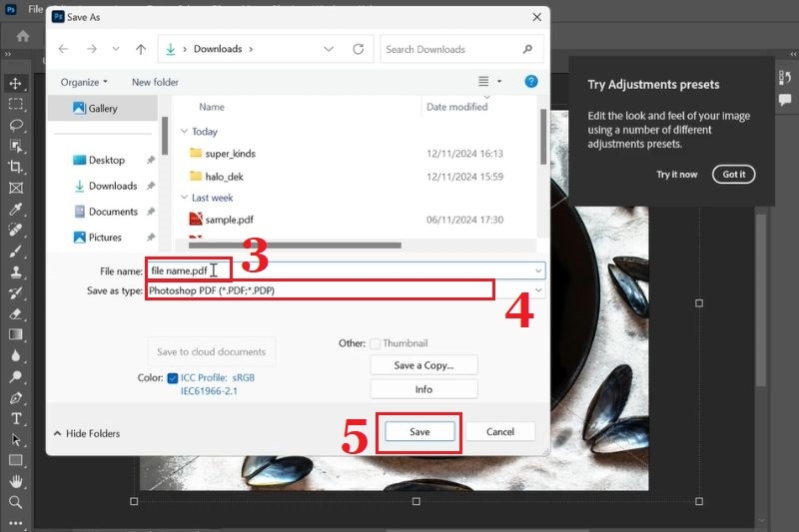
Task: Select the Blur tool
Action: click(15, 355)
